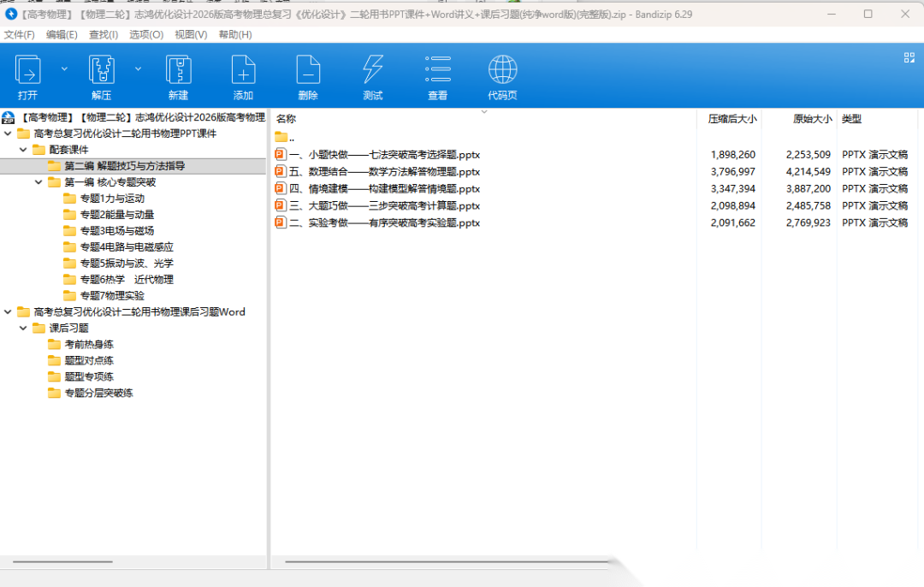Open the dropdown arrow next to 打开
924x587 pixels.
[64, 68]
